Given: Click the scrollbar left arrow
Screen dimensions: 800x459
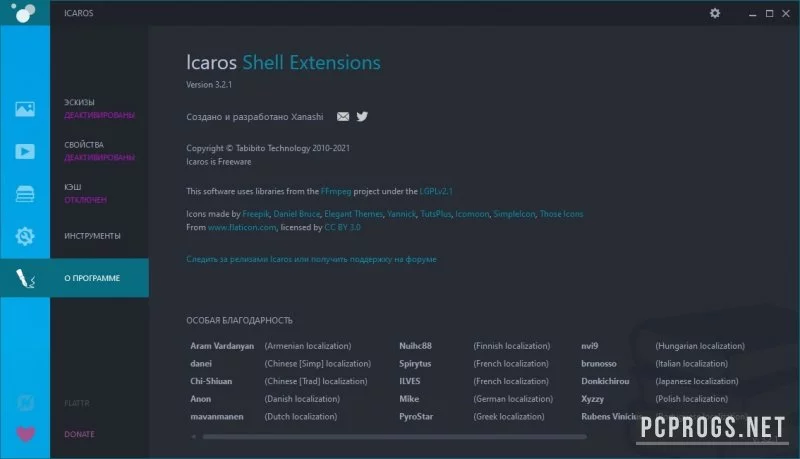Looking at the screenshot, I should click(193, 437).
